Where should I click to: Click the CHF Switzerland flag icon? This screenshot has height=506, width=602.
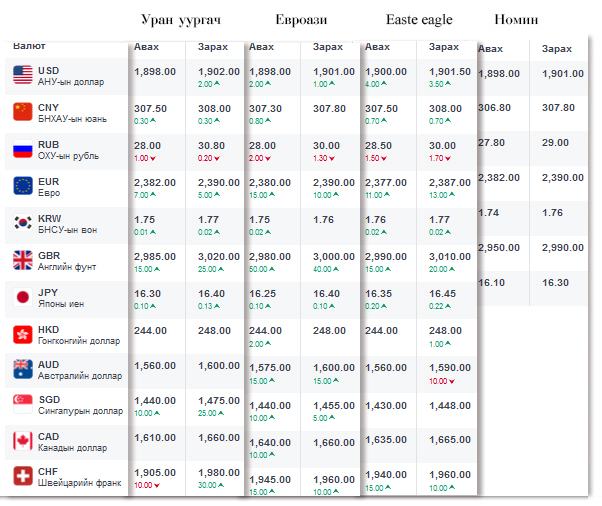tap(23, 477)
